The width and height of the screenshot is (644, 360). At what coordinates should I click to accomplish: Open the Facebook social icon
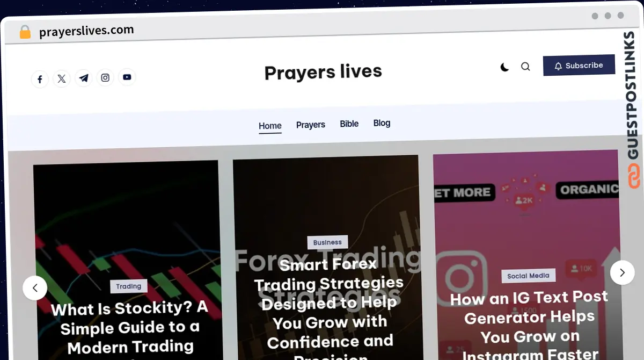coord(40,80)
